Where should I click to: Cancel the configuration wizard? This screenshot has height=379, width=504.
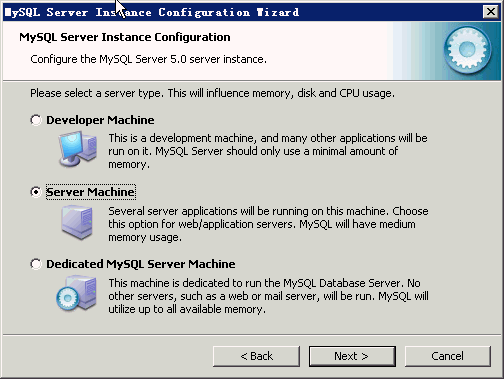point(448,356)
